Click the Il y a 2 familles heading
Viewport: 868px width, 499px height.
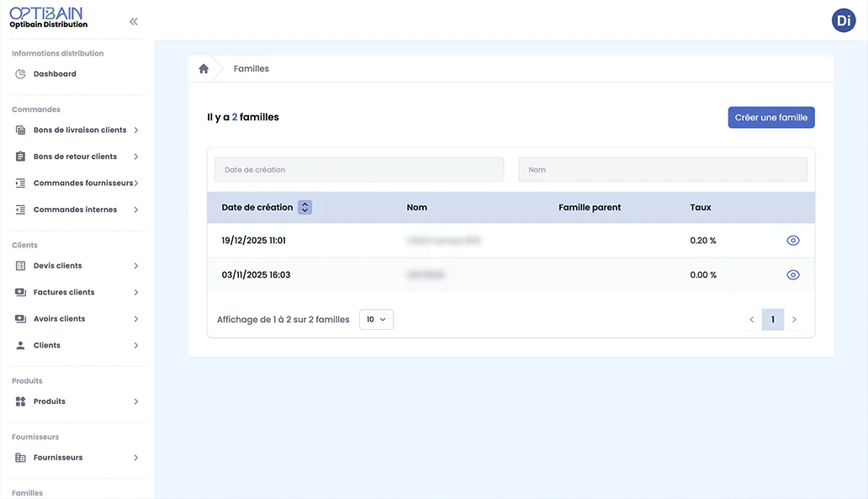[243, 118]
